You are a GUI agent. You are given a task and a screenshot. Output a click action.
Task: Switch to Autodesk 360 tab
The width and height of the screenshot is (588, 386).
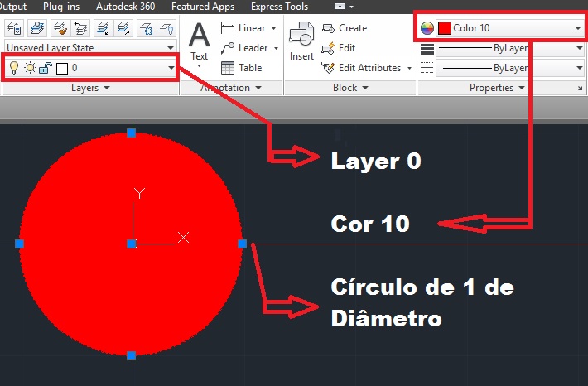click(x=127, y=7)
